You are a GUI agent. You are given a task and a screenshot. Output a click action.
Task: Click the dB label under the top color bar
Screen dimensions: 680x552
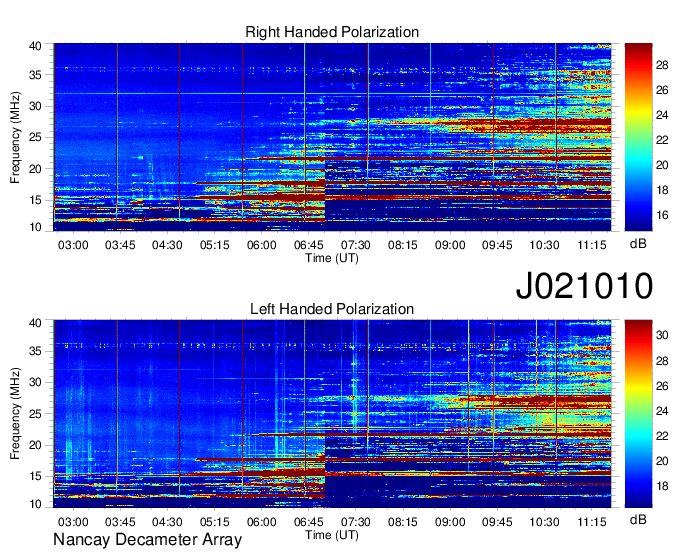pyautogui.click(x=638, y=244)
